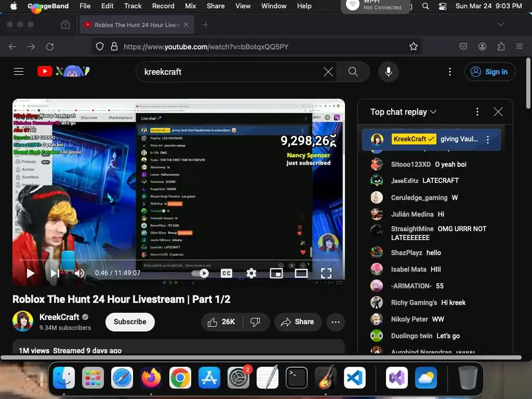
Task: Open the list all tabs chevron
Action: [501, 24]
